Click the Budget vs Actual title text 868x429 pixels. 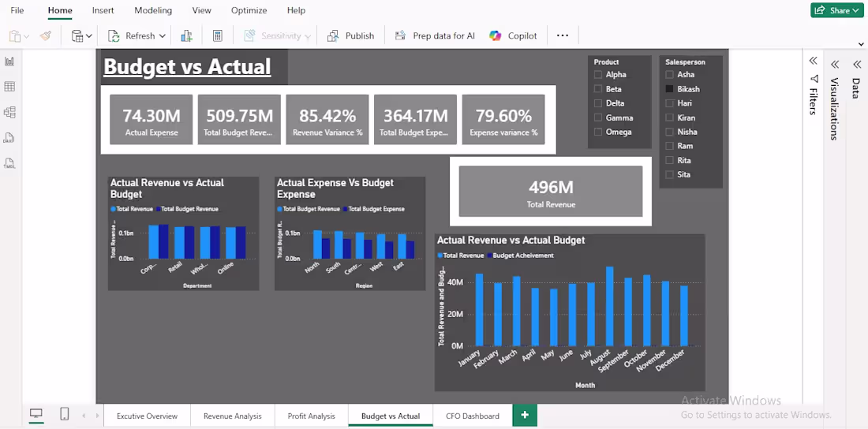187,67
